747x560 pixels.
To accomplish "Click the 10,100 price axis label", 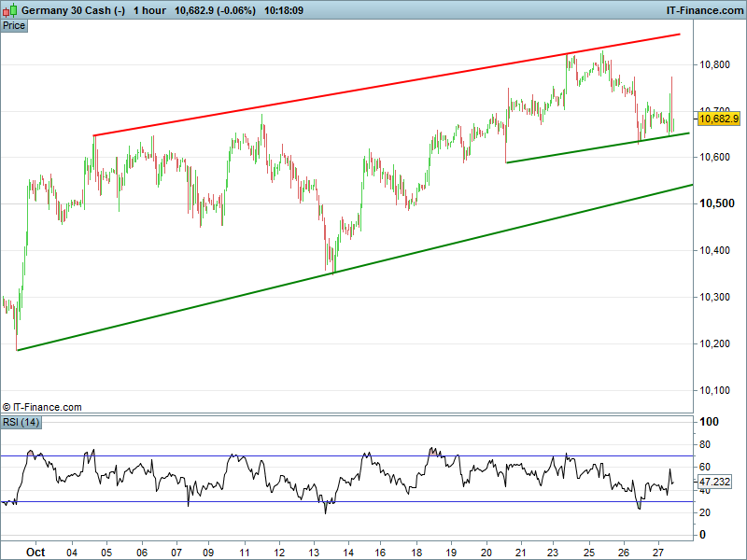I will tap(714, 390).
